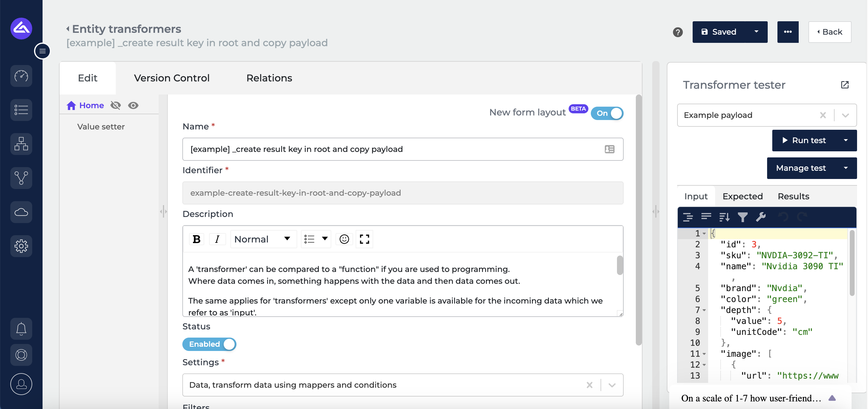Open the Saved button dropdown arrow

[x=756, y=32]
